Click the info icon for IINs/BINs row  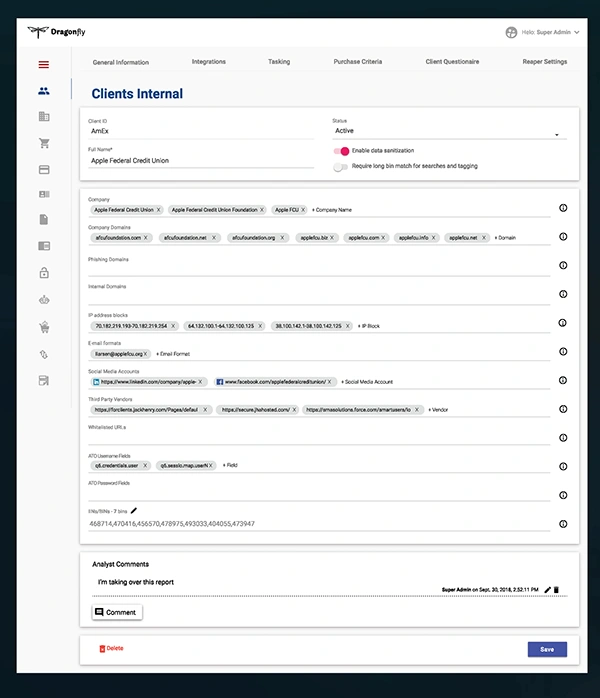click(563, 524)
